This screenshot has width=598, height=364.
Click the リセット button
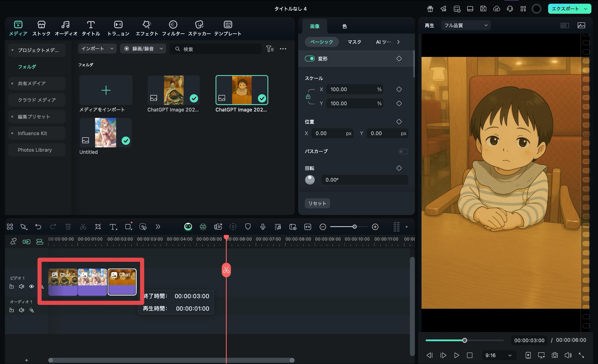[317, 203]
